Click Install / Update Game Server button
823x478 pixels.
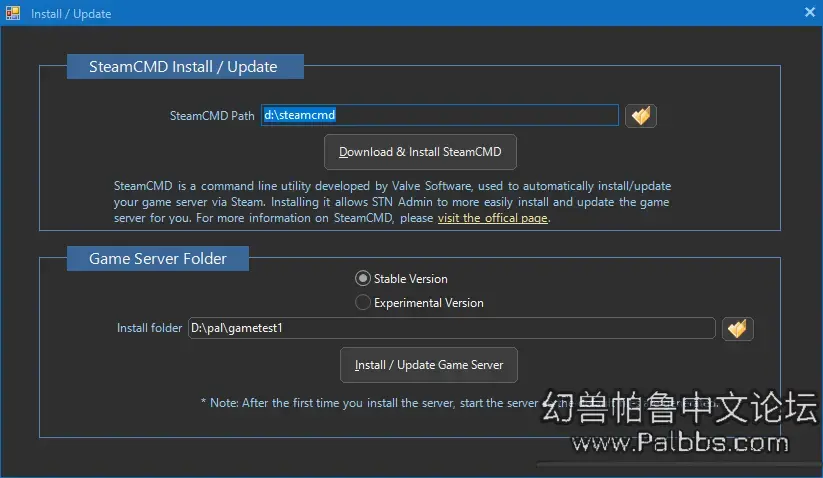point(428,365)
